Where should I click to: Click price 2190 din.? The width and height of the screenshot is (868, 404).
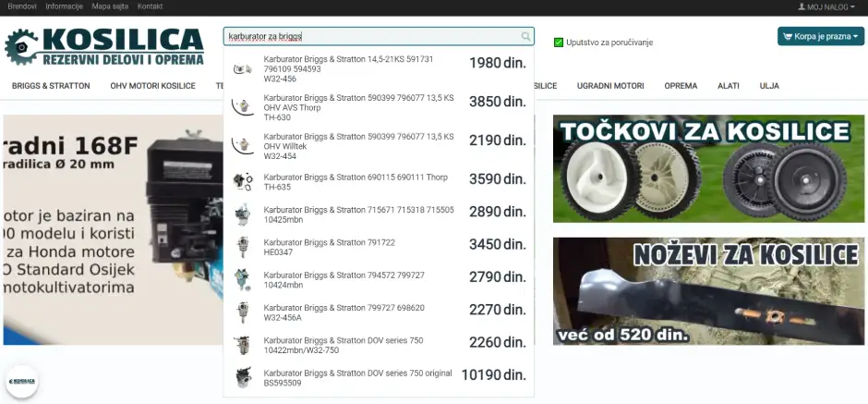click(498, 141)
